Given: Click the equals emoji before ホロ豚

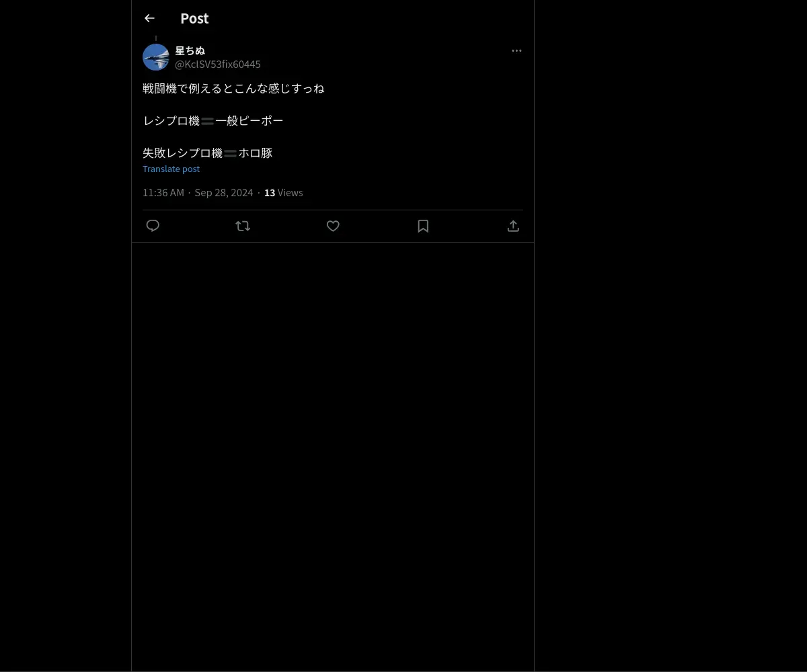Looking at the screenshot, I should tap(231, 153).
